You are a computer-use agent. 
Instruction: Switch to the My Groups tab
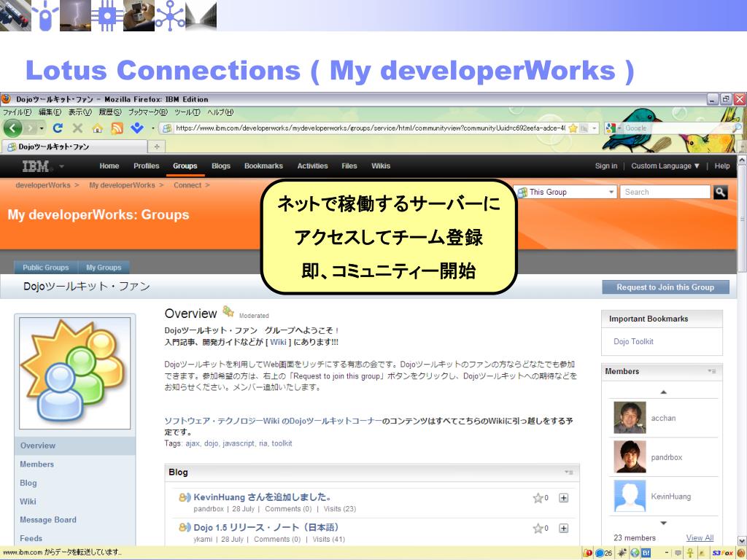point(104,268)
